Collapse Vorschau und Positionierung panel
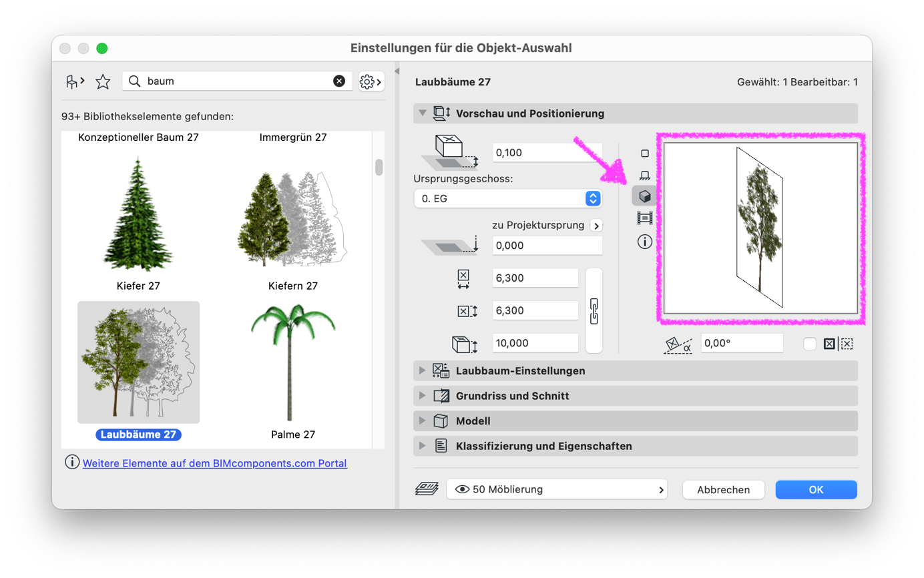This screenshot has height=578, width=924. pos(422,113)
